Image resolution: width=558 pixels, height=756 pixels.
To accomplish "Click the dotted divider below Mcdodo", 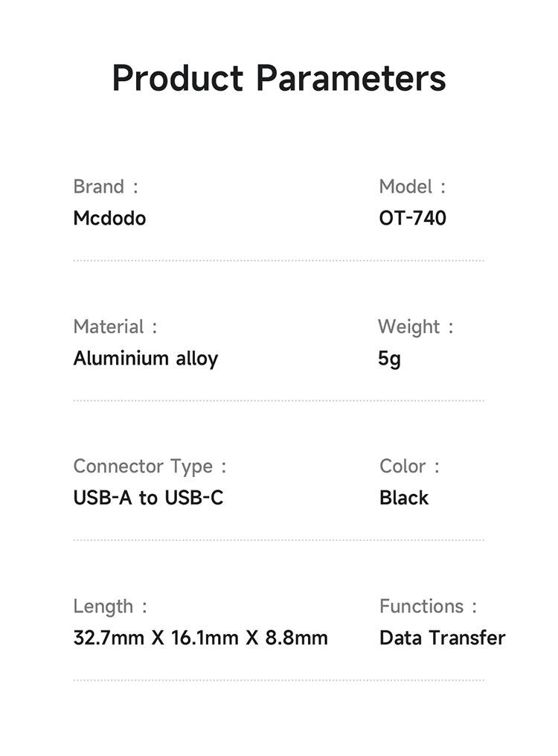I will 278,260.
